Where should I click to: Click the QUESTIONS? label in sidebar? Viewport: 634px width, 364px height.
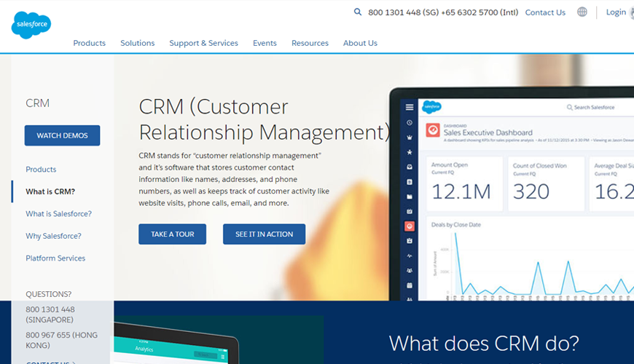(x=49, y=294)
